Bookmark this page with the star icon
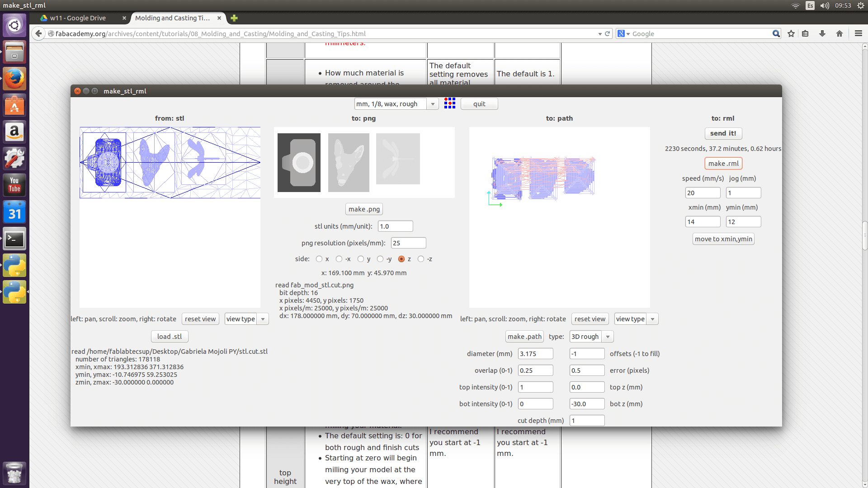Viewport: 868px width, 488px height. click(791, 33)
